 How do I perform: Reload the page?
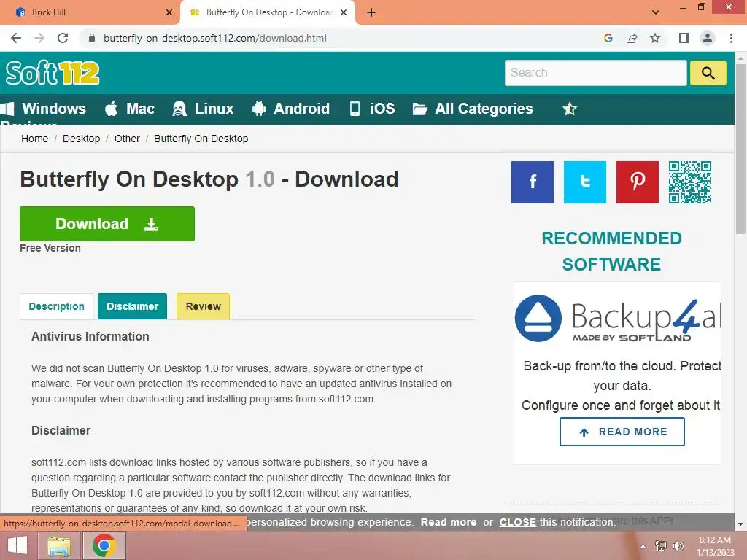coord(63,38)
